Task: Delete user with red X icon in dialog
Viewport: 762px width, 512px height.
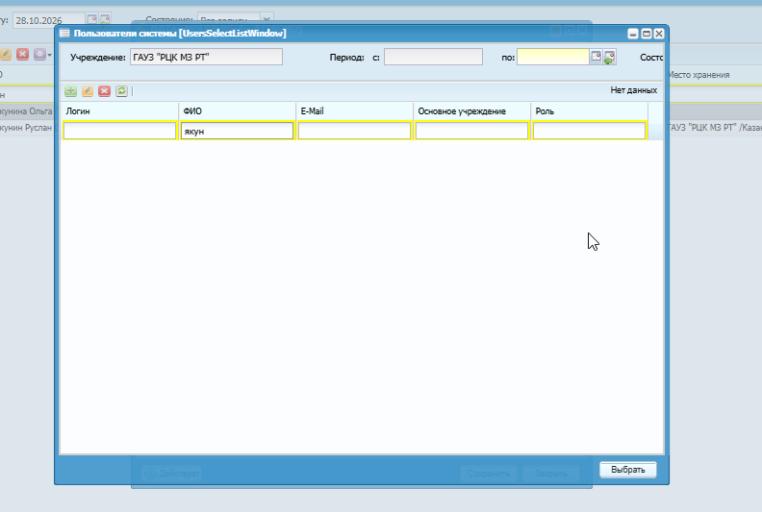Action: click(x=104, y=91)
